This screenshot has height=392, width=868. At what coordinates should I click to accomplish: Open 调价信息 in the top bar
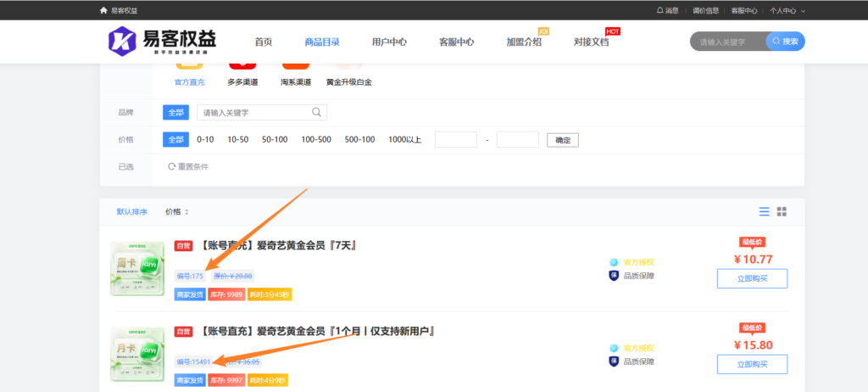coord(706,10)
